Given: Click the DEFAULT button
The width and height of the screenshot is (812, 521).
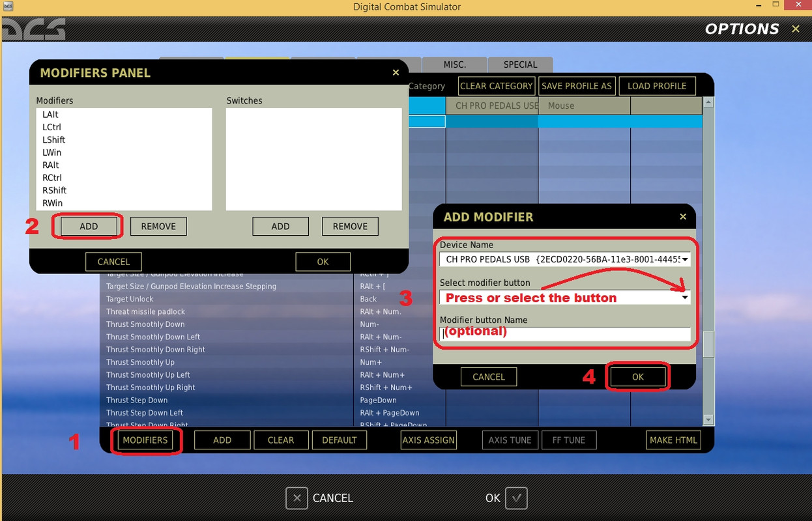Looking at the screenshot, I should click(340, 440).
